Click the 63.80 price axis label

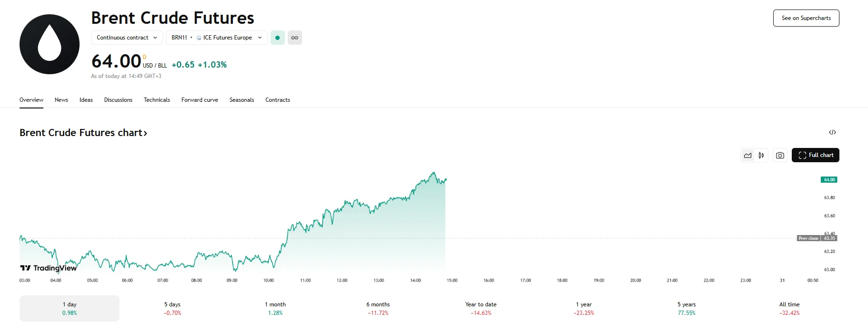click(x=829, y=197)
